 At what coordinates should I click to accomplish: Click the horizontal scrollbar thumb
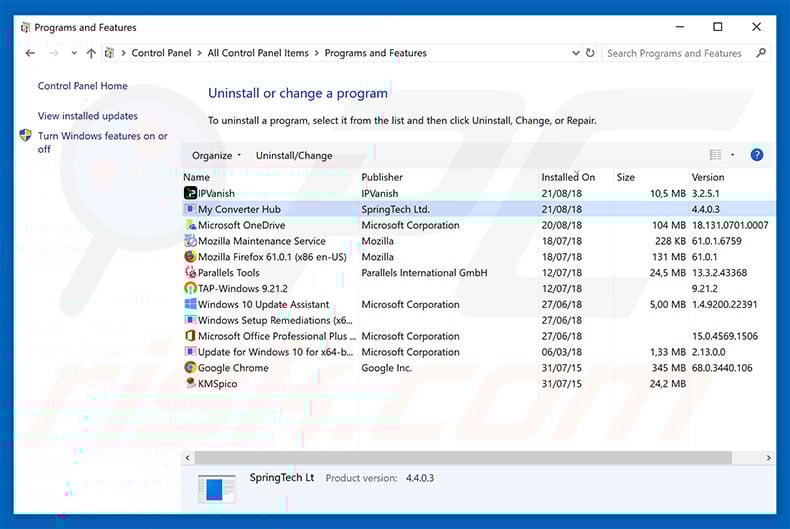coord(463,457)
